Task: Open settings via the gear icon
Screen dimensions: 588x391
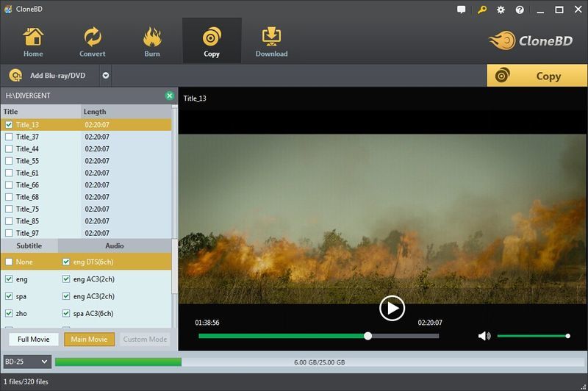Action: 501,10
